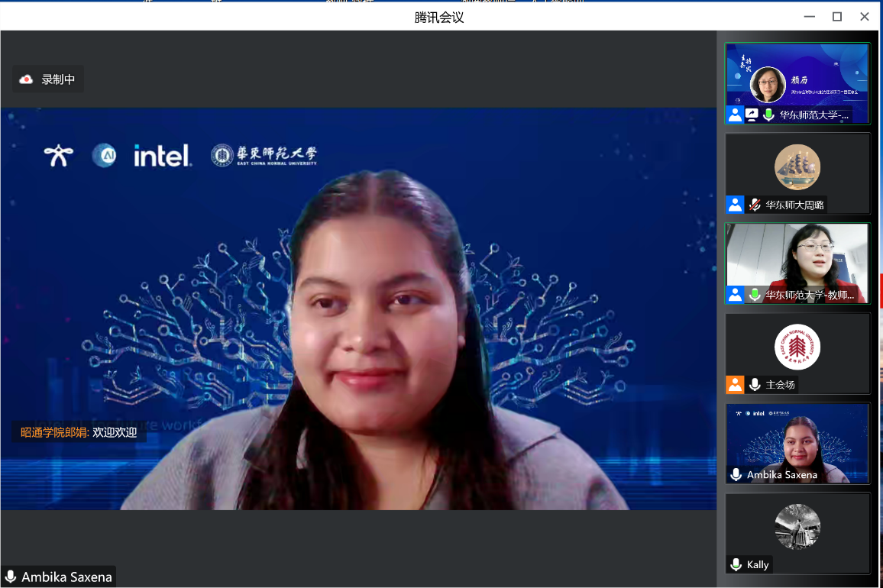Select the sailing ship avatar of 华东师大周璐
The width and height of the screenshot is (883, 588).
coord(797,167)
